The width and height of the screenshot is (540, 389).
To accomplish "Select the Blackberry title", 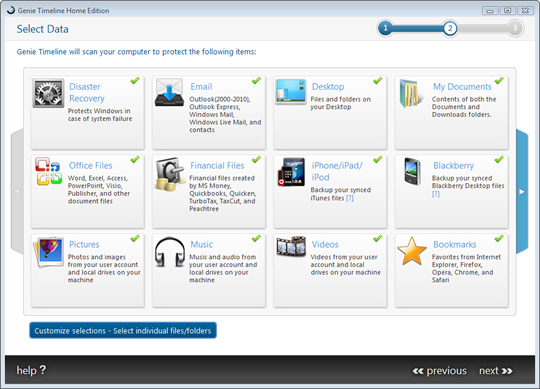I will coord(454,166).
